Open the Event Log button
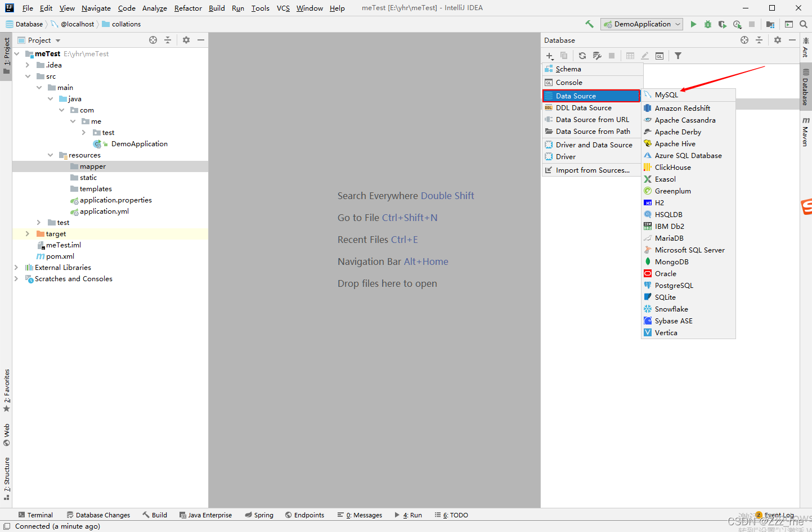The image size is (812, 532). tap(774, 515)
